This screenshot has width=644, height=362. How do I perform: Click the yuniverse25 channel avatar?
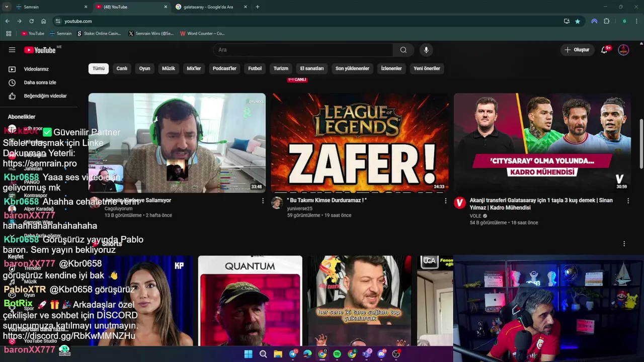(x=277, y=203)
